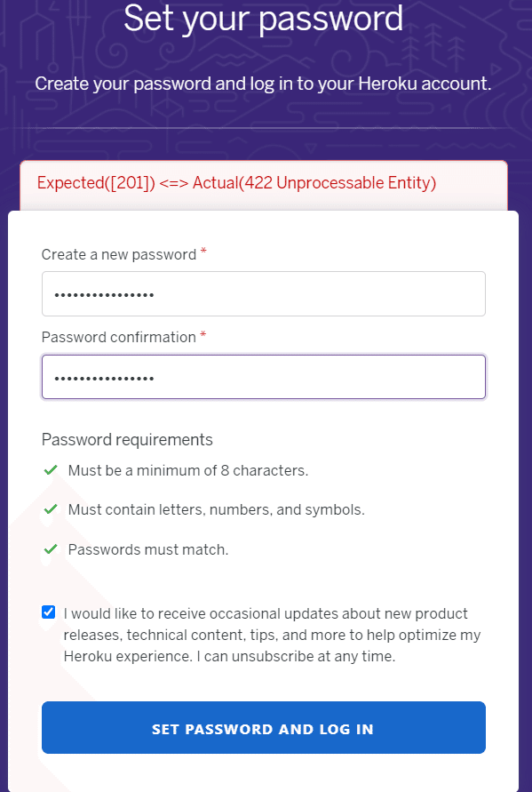Viewport: 532px width, 792px height.
Task: Click the Must be a minimum of 8 characters text
Action: pyautogui.click(x=187, y=471)
